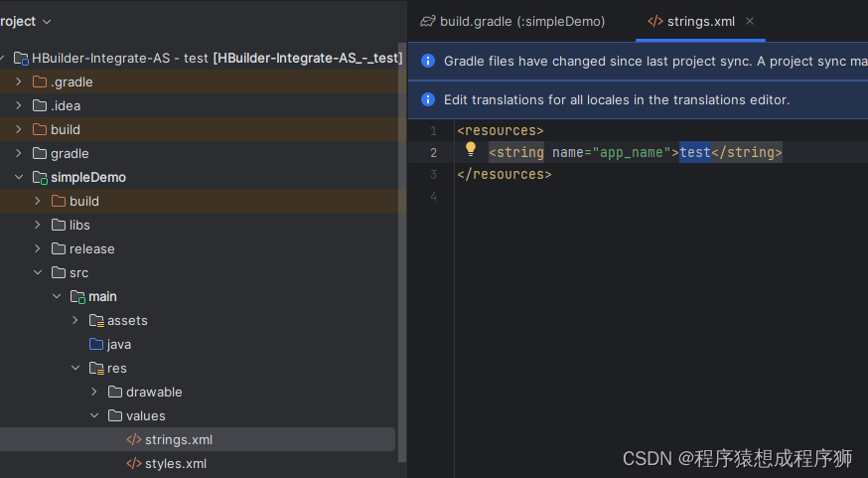
Task: Click the strings.xml file icon in tree
Action: 133,439
